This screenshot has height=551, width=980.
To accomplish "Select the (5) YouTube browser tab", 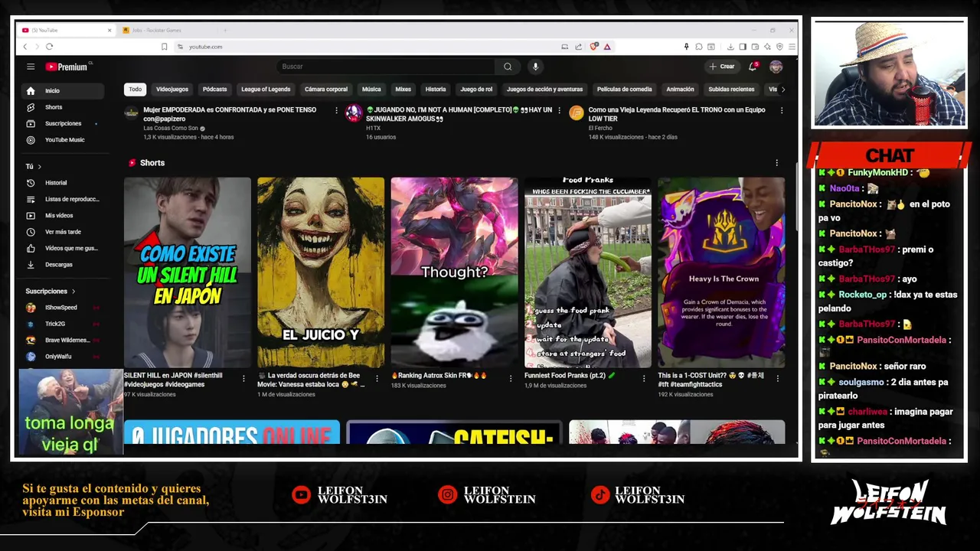I will click(65, 30).
